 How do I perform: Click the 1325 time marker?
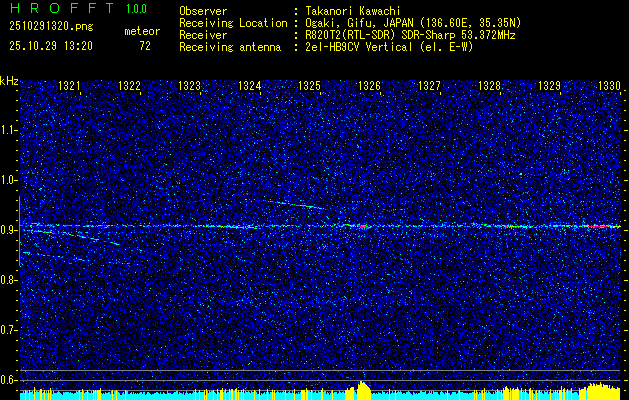coord(309,86)
